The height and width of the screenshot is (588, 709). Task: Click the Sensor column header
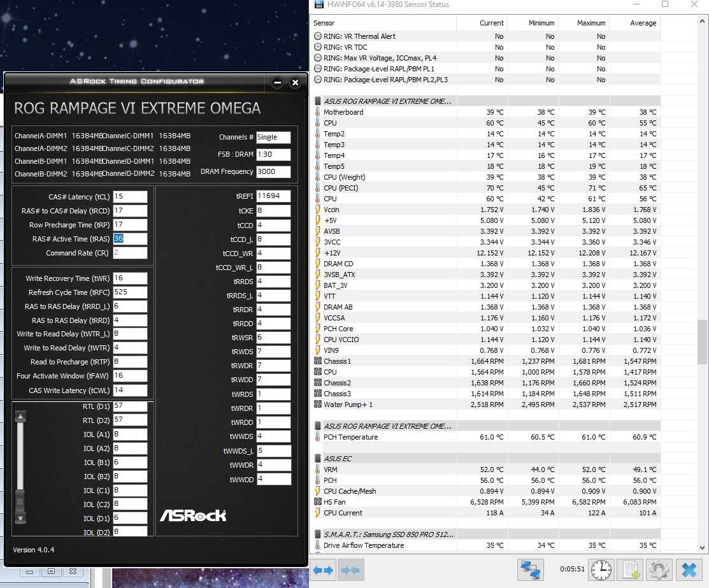coord(383,23)
